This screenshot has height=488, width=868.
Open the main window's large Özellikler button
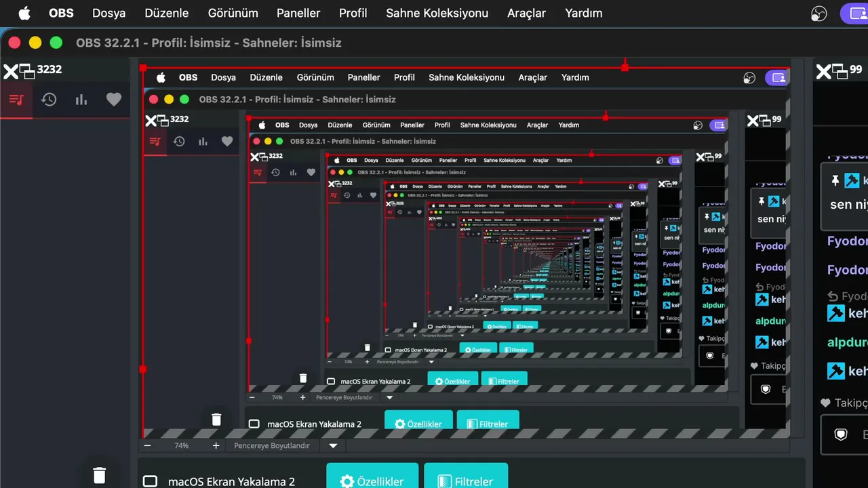372,476
